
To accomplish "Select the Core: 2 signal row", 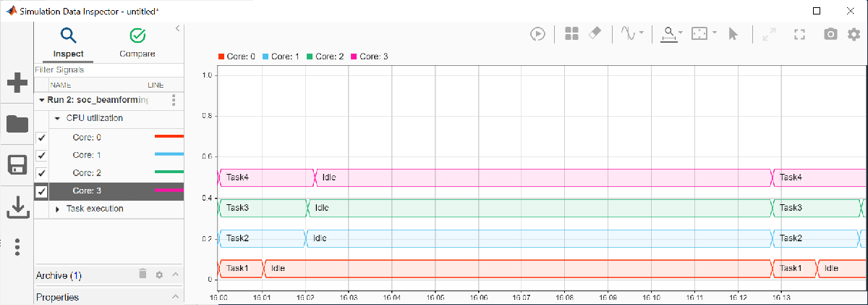I will click(109, 173).
